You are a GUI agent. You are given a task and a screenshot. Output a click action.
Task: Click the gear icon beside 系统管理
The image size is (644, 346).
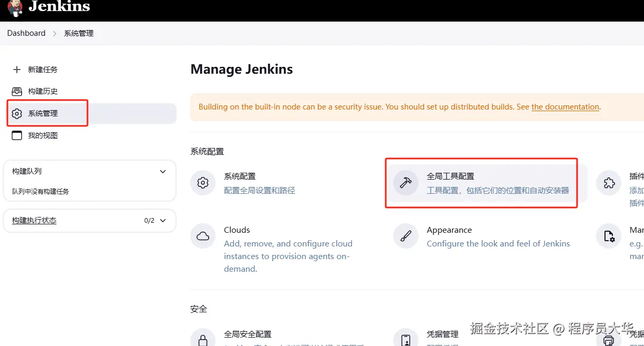point(17,113)
